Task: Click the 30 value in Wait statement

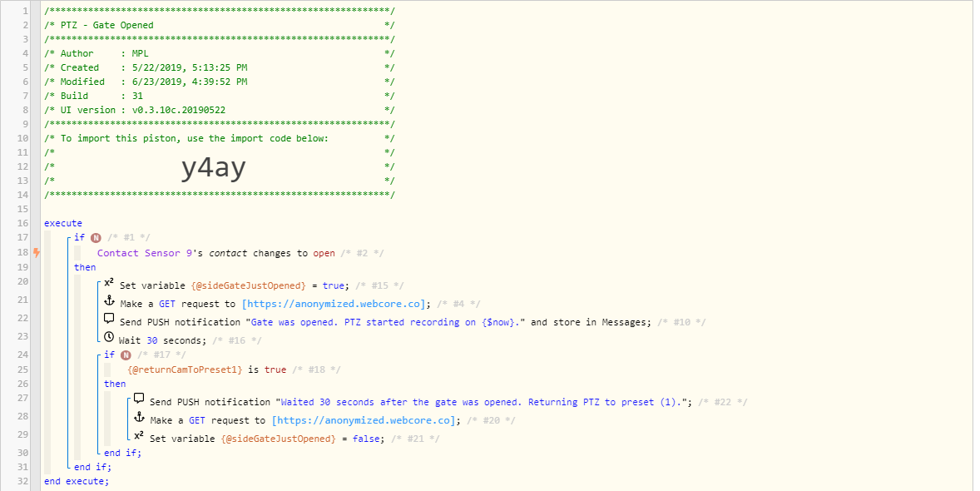Action: [152, 340]
